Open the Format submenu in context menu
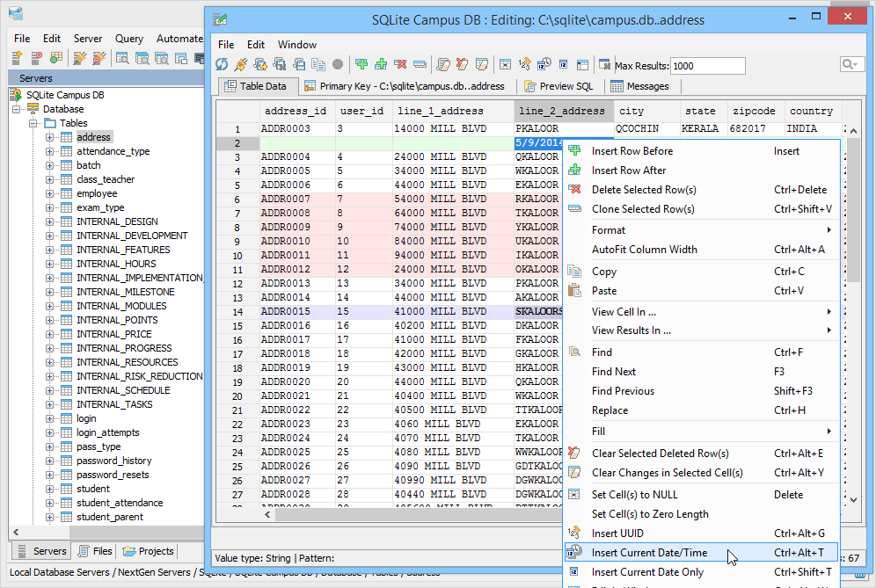The image size is (876, 588). pos(701,230)
